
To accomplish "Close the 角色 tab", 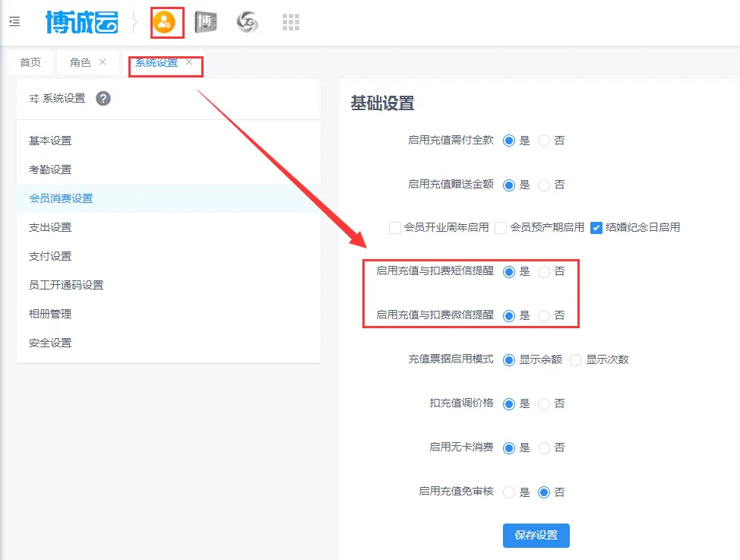I will click(103, 62).
